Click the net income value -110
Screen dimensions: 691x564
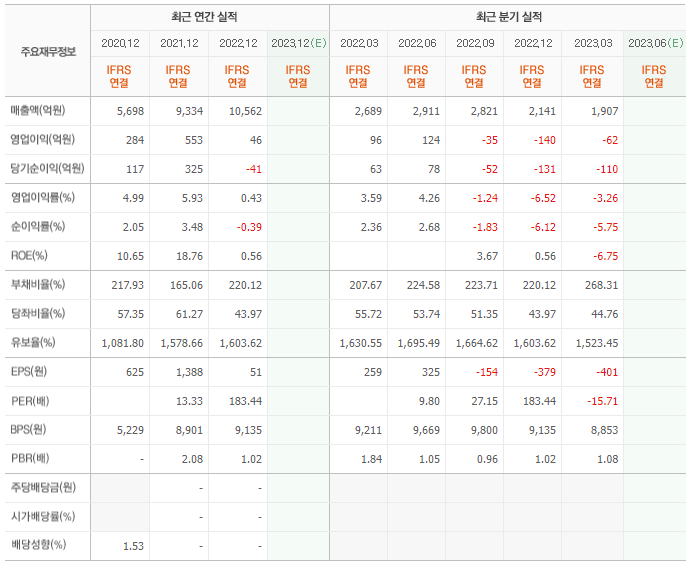pos(607,169)
